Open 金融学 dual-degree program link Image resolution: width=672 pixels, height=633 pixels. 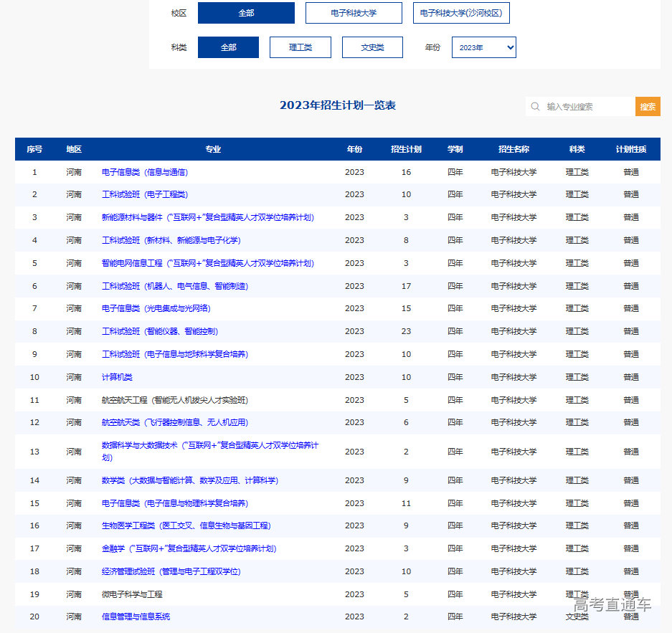(x=189, y=548)
